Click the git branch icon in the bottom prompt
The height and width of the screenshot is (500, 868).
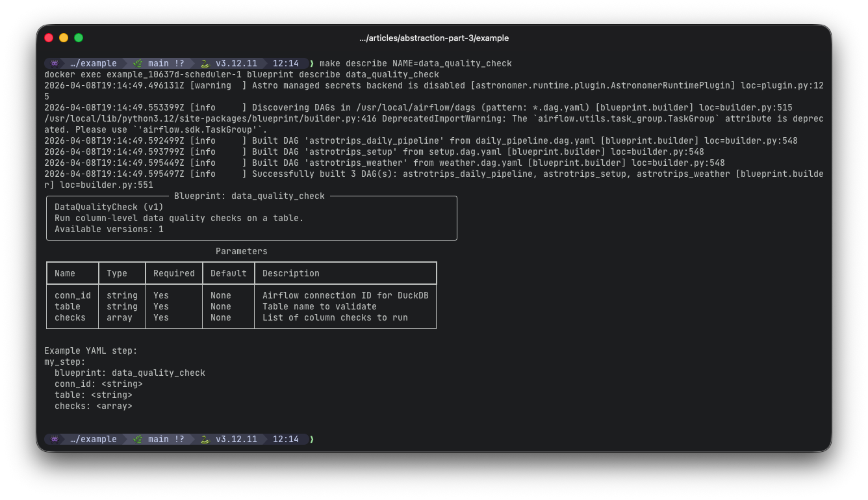(x=138, y=440)
